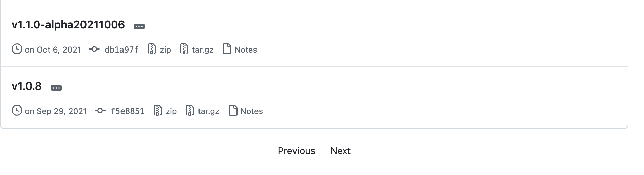Screen dimensions: 644x175
Task: Click tar.gz archive icon for v1.1.0-alpha20211006
Action: point(184,49)
